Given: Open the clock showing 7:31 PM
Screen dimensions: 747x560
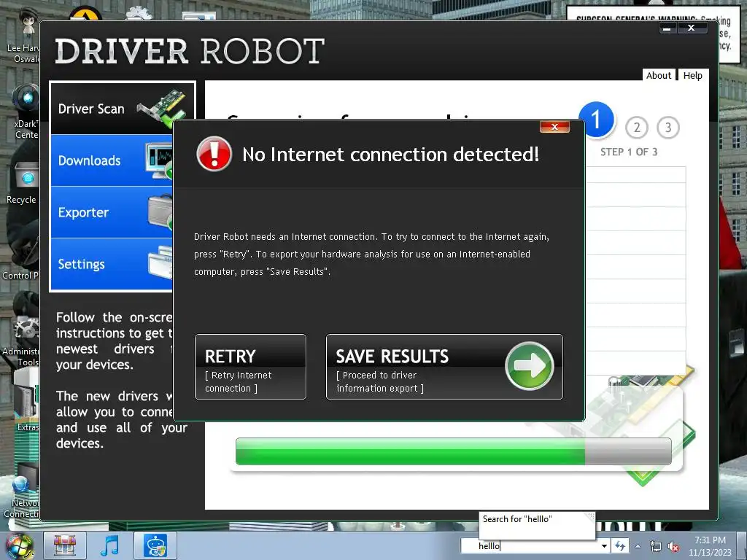Looking at the screenshot, I should point(710,546).
